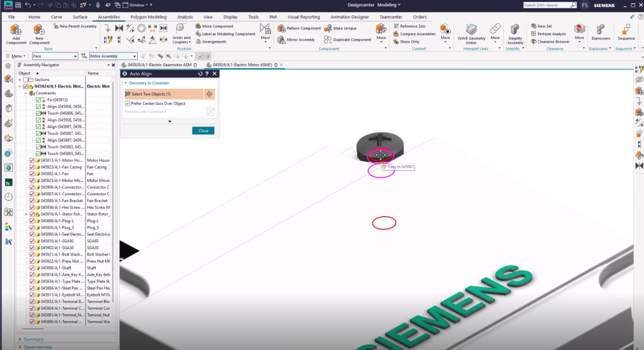This screenshot has height=350, width=644.
Task: Toggle checkbox for 045888/A;1-Fan Bracket
Action: click(32, 201)
